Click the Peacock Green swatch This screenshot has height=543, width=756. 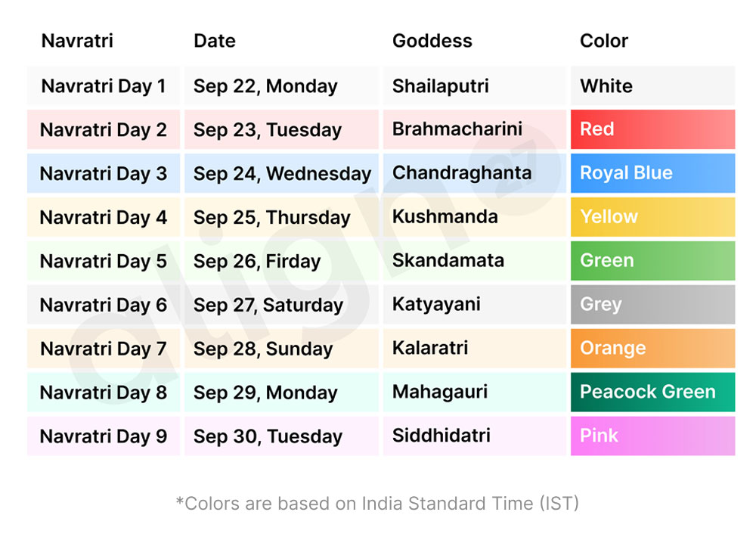click(652, 393)
